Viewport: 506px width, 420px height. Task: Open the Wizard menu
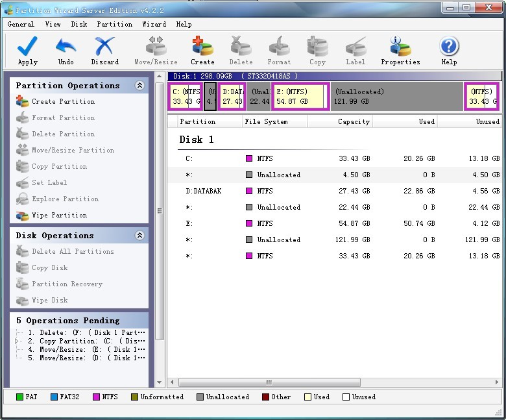pos(154,24)
